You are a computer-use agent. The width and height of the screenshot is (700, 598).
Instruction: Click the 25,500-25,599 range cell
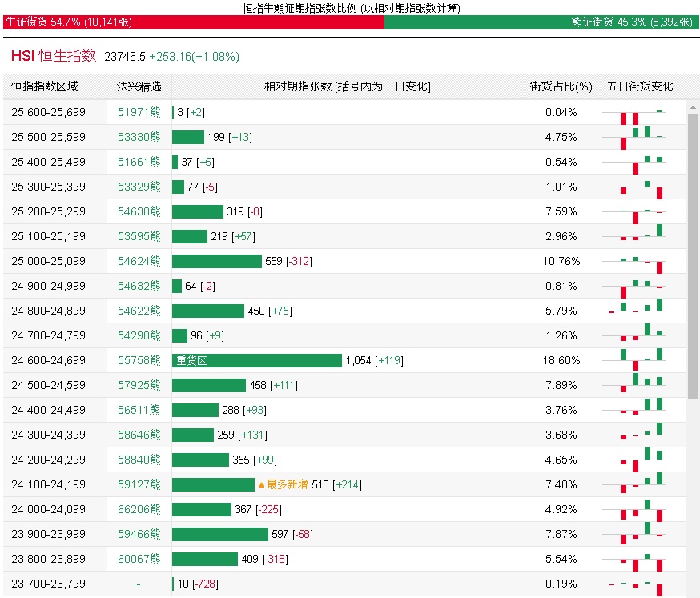pos(48,137)
